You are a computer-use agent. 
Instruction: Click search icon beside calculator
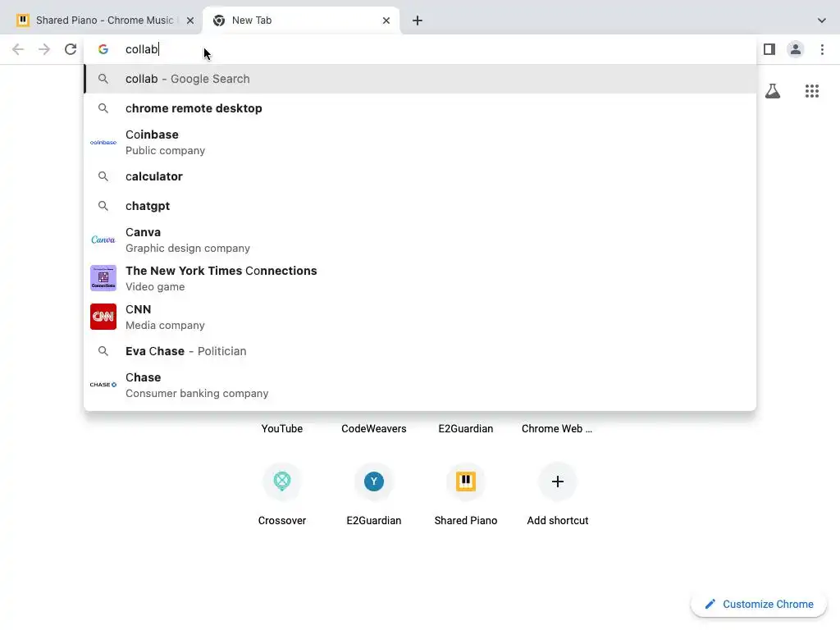coord(103,176)
